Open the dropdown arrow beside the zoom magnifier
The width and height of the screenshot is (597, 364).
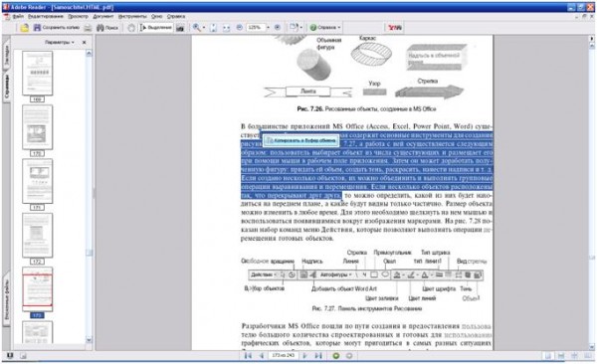point(204,28)
